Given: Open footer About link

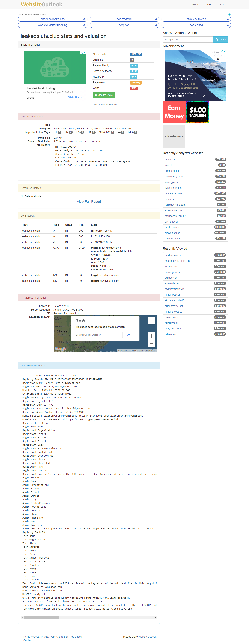Looking at the screenshot, I should pos(35,637).
